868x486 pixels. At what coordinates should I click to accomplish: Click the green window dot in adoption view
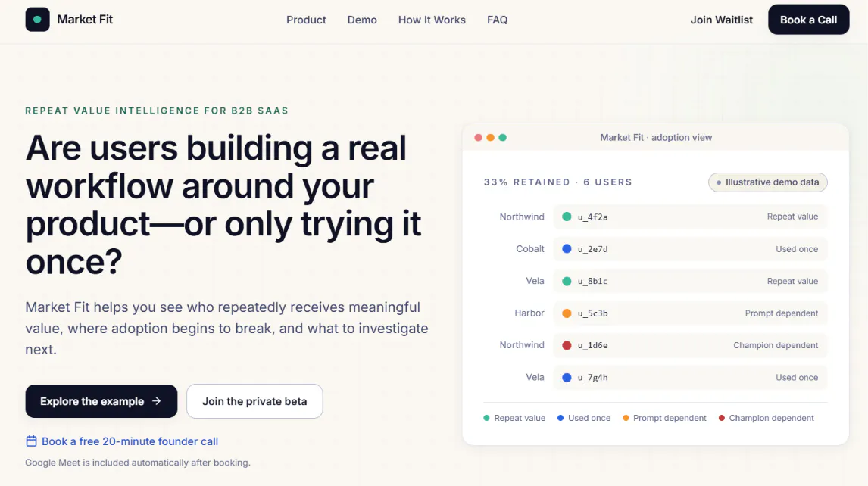point(503,137)
